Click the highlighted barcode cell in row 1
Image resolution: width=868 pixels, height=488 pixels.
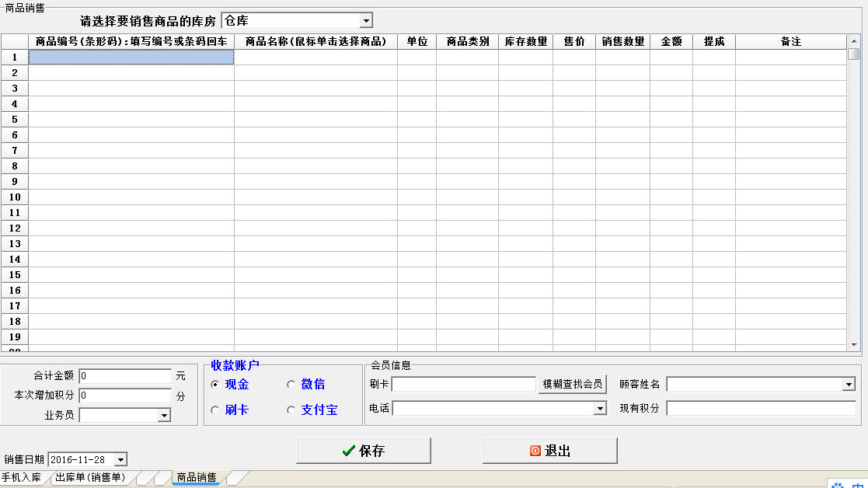[x=131, y=57]
